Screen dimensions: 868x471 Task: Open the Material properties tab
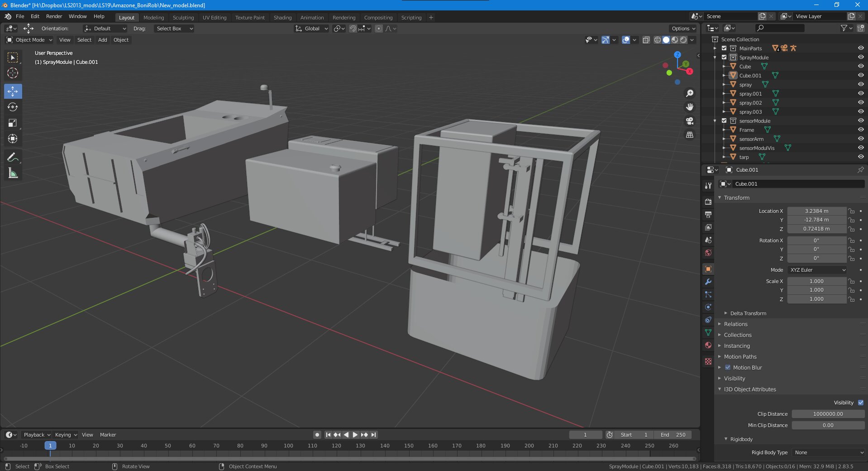pos(708,345)
